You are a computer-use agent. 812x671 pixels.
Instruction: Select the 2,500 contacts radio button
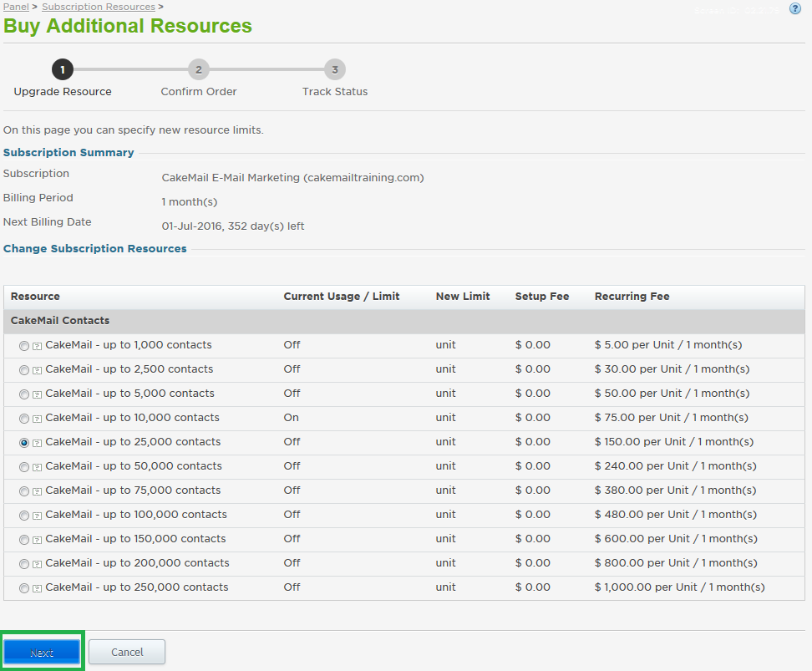(x=24, y=370)
